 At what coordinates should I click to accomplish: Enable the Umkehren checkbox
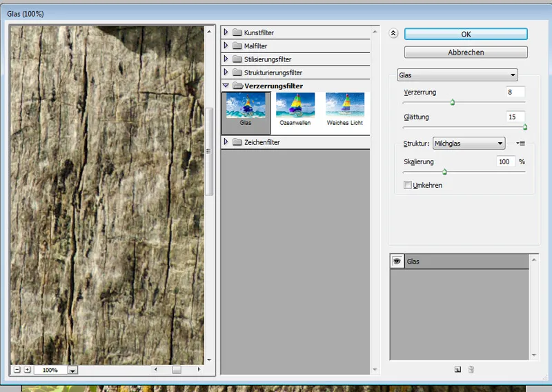pos(407,185)
